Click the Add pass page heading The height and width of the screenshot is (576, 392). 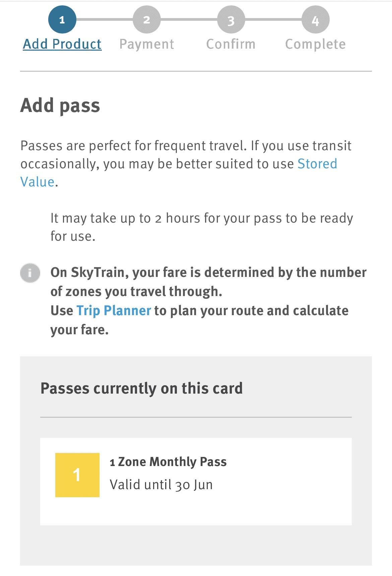[x=60, y=106]
